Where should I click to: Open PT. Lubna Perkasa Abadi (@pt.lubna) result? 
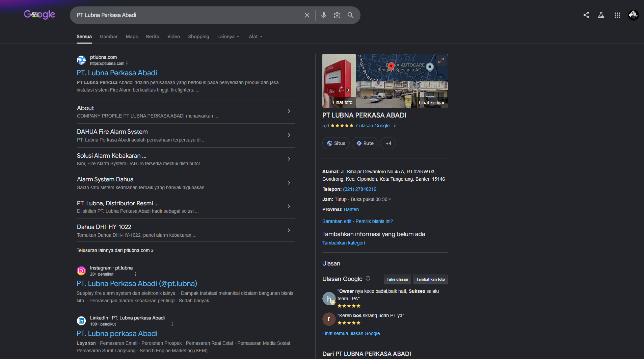point(137,284)
